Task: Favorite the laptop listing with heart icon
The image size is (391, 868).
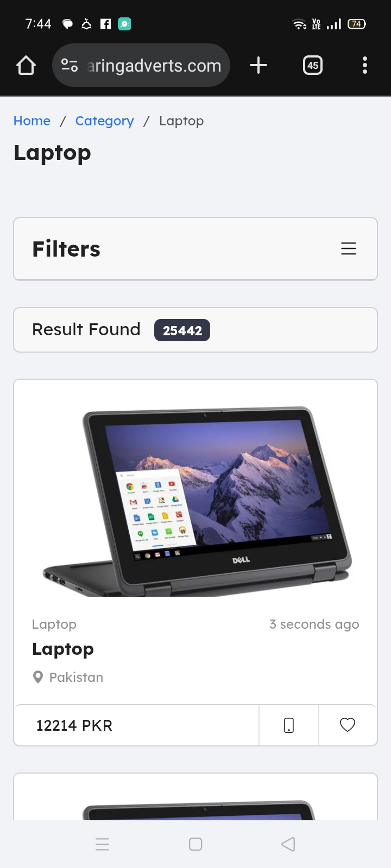Action: click(x=348, y=725)
